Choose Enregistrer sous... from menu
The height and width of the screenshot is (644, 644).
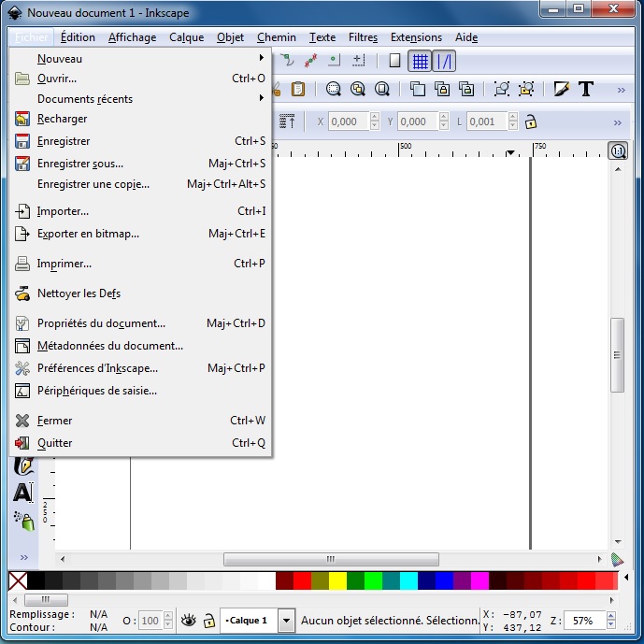[x=140, y=164]
